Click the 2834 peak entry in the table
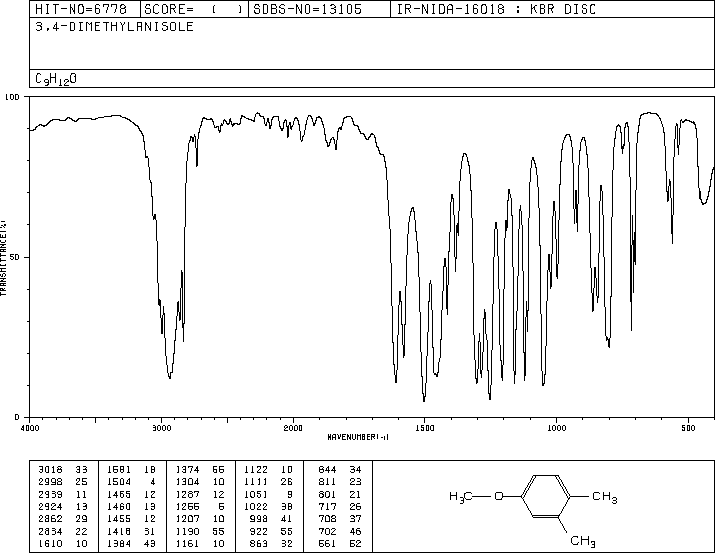 63,532
